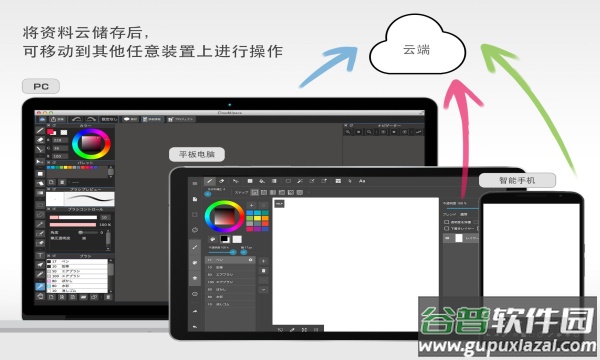600x360 pixels.
Task: Enable first snap guide icon on tablet
Action: [x=254, y=192]
